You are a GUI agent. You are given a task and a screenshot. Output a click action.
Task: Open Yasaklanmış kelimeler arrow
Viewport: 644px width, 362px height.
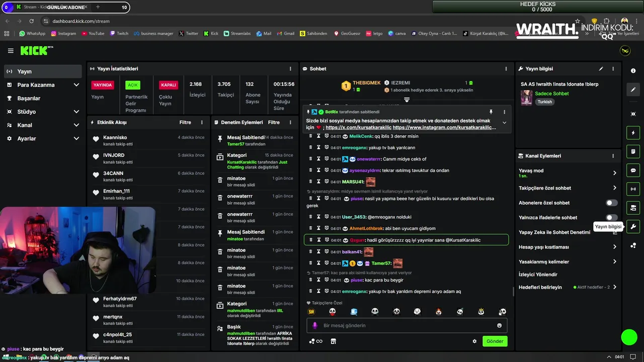[614, 261]
